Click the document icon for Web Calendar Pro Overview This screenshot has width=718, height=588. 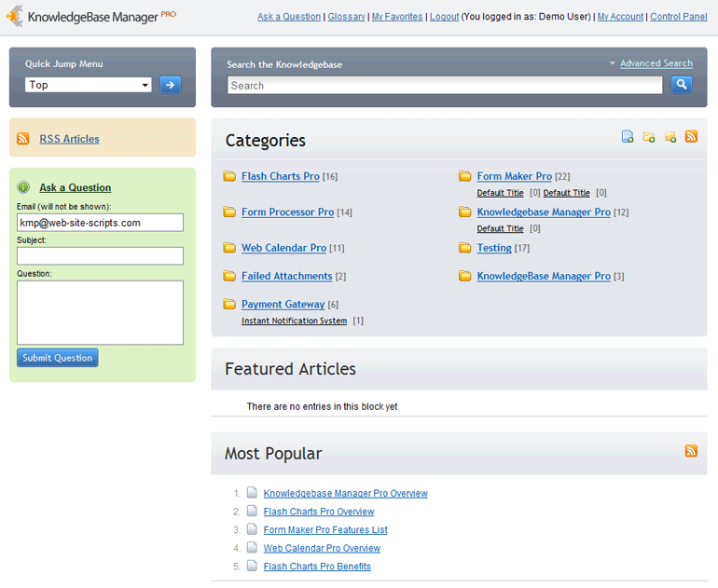[x=252, y=547]
